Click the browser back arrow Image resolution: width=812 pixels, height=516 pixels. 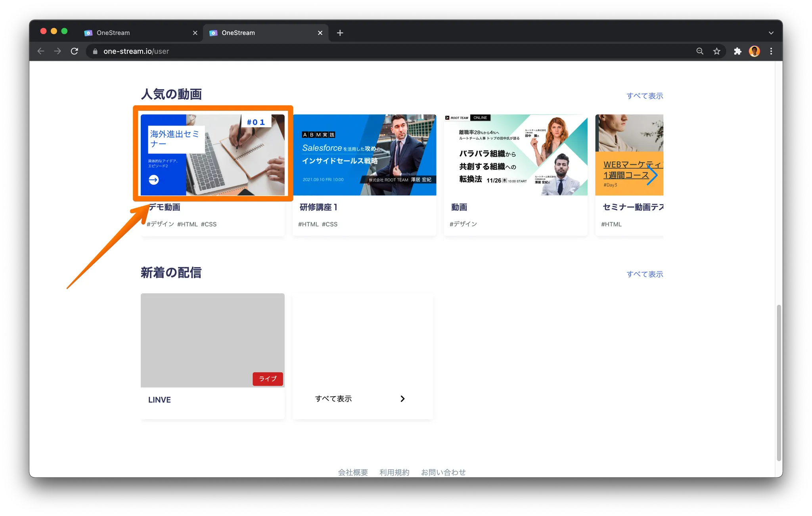tap(40, 51)
